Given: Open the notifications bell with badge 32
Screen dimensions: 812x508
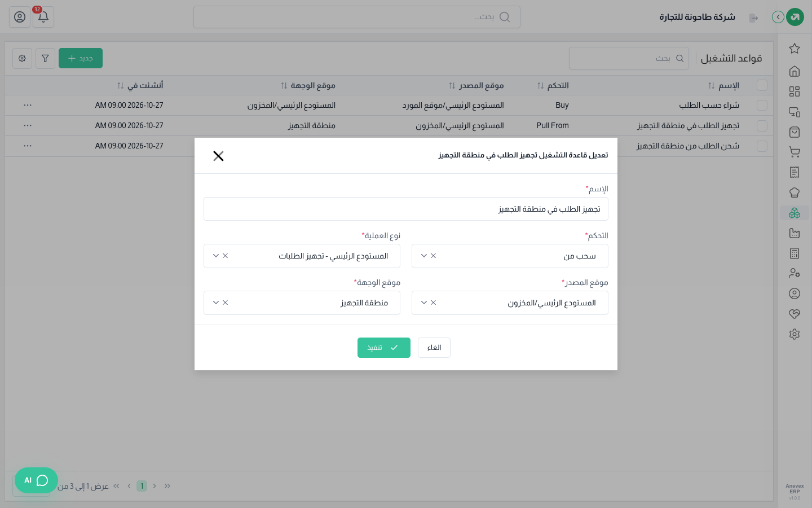Looking at the screenshot, I should point(43,17).
